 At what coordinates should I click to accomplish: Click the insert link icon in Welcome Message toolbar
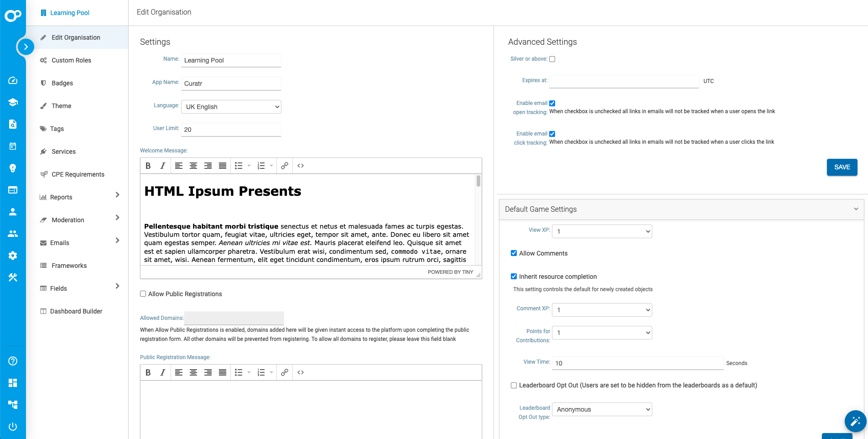click(x=284, y=166)
